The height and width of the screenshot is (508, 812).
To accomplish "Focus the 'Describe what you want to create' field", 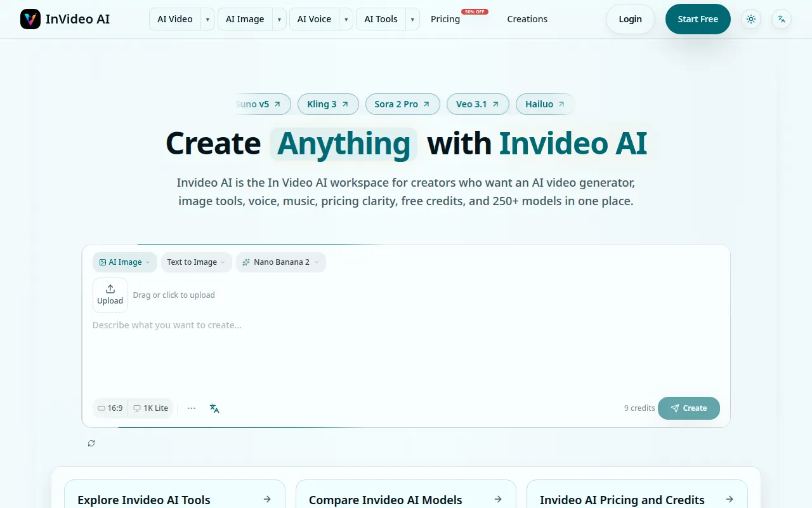I will coord(406,356).
